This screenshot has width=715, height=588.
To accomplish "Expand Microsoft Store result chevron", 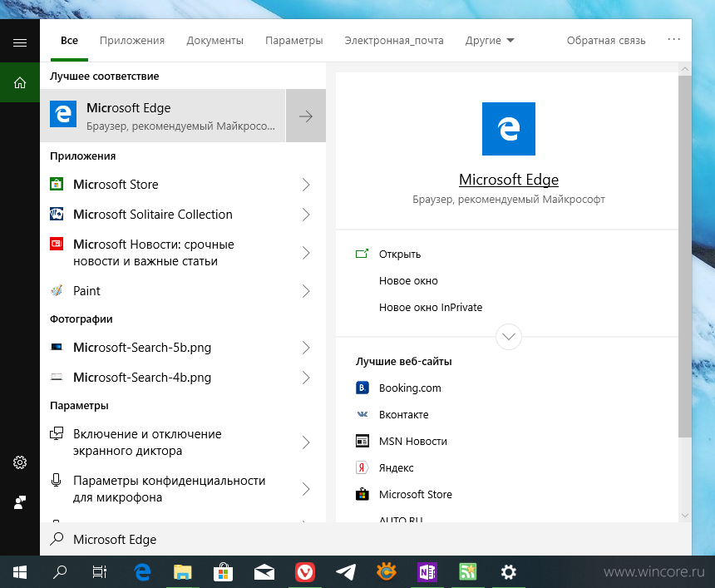I will click(x=306, y=185).
